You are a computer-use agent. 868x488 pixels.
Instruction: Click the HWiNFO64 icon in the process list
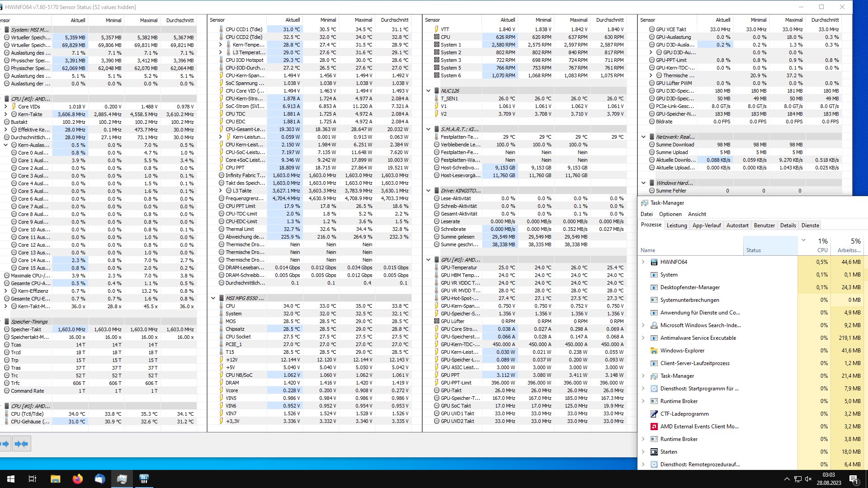pos(654,262)
